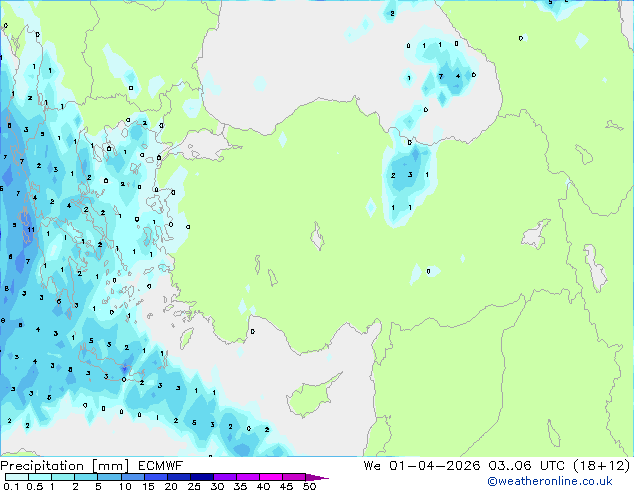Pick the 10–15 mm blue legend swatch
634x490 pixels.
tap(132, 477)
